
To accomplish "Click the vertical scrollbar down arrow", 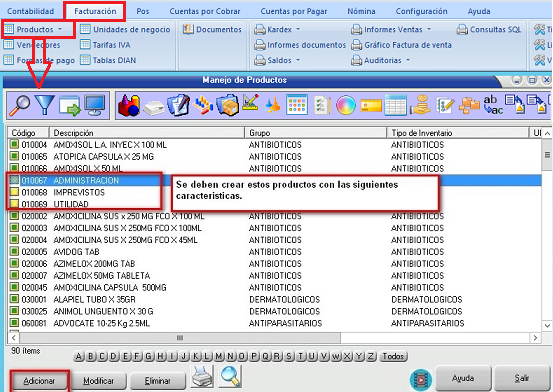I will click(547, 326).
